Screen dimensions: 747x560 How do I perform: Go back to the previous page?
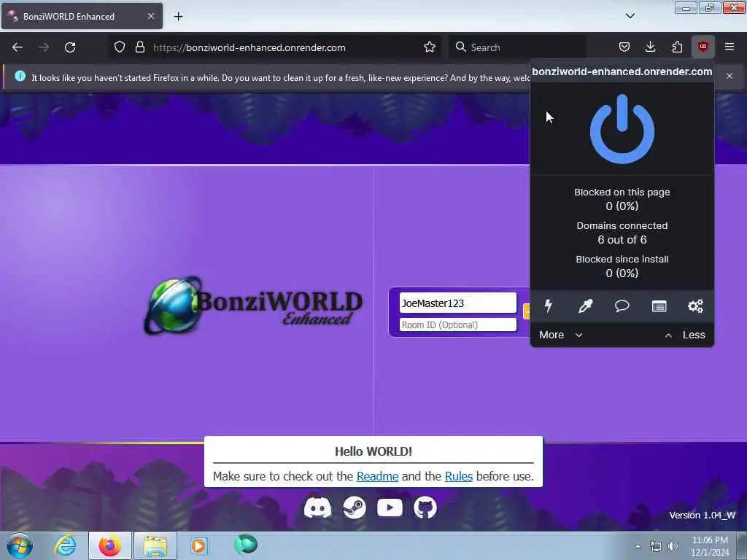pos(18,47)
